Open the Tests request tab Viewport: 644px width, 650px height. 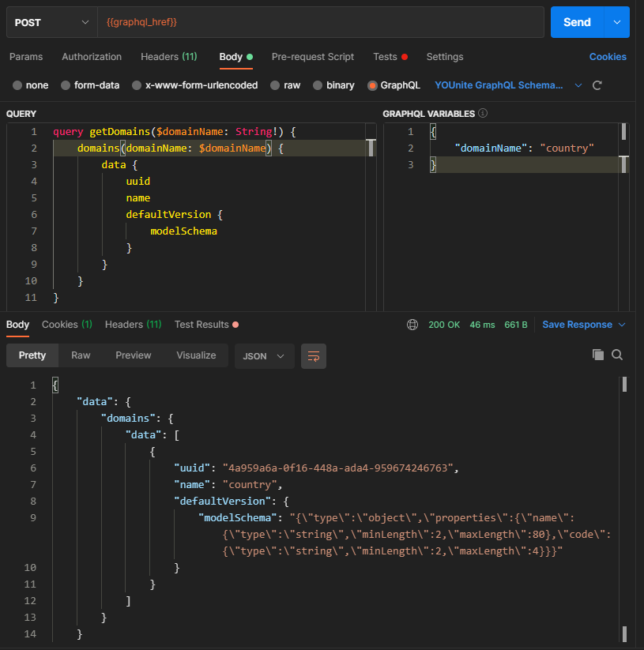[x=383, y=57]
